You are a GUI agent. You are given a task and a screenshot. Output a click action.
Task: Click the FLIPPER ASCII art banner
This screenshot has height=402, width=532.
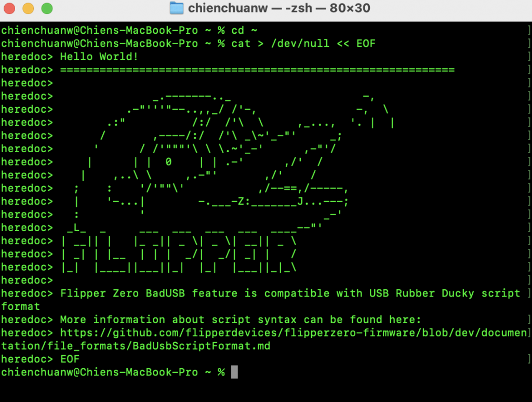click(179, 253)
